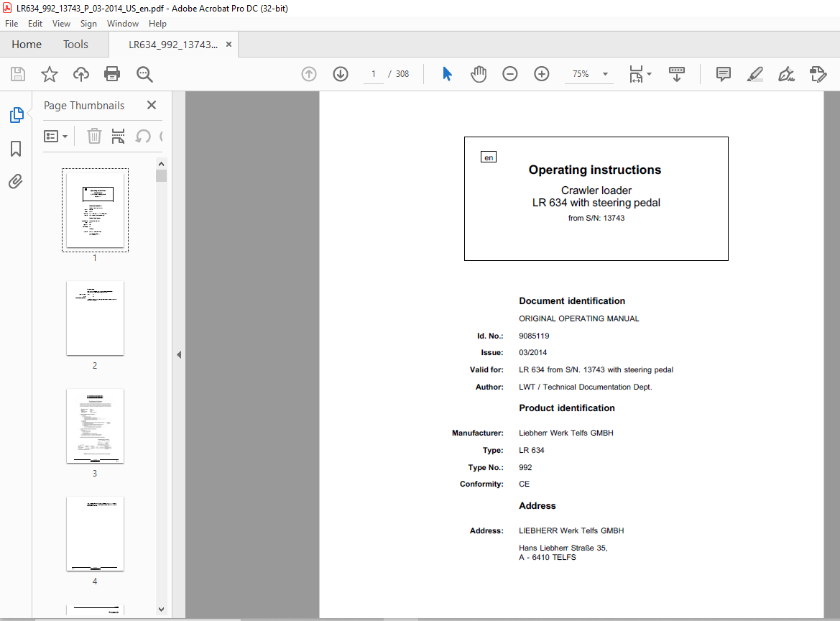Click 'LWT / Technical Documentation Dept.' text
The height and width of the screenshot is (621, 840).
click(586, 387)
